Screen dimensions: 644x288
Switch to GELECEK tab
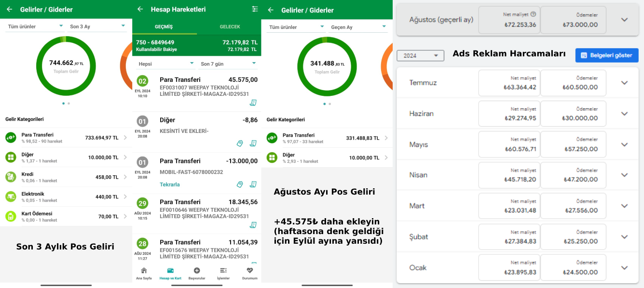[230, 26]
